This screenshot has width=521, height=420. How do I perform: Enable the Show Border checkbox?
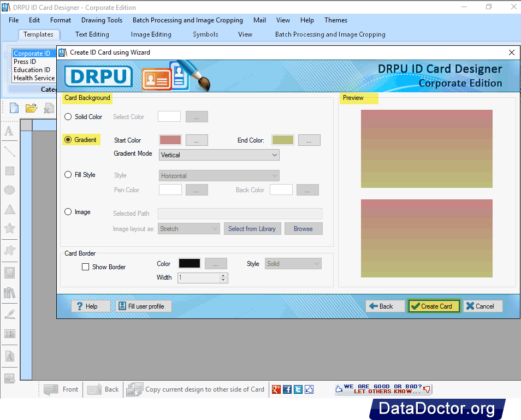[x=85, y=267]
